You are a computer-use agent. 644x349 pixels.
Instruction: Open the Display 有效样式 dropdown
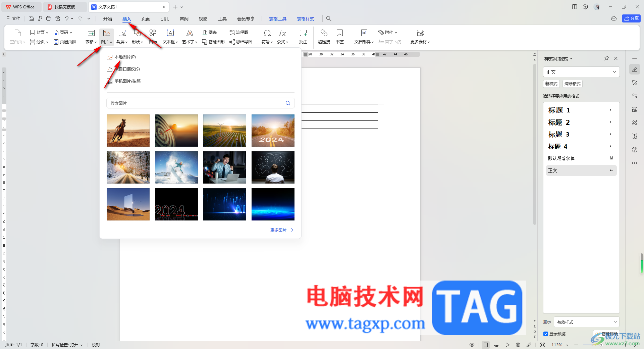pos(587,322)
